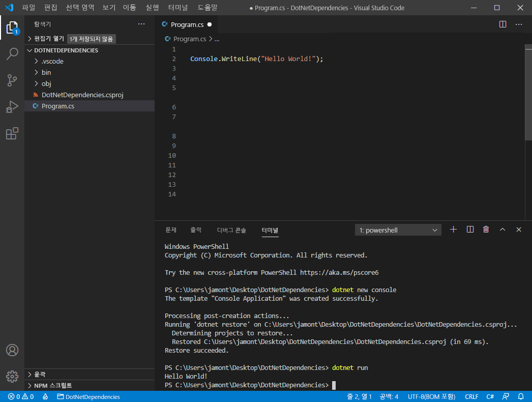Open a new terminal with the plus icon
The width and height of the screenshot is (532, 402).
point(453,229)
